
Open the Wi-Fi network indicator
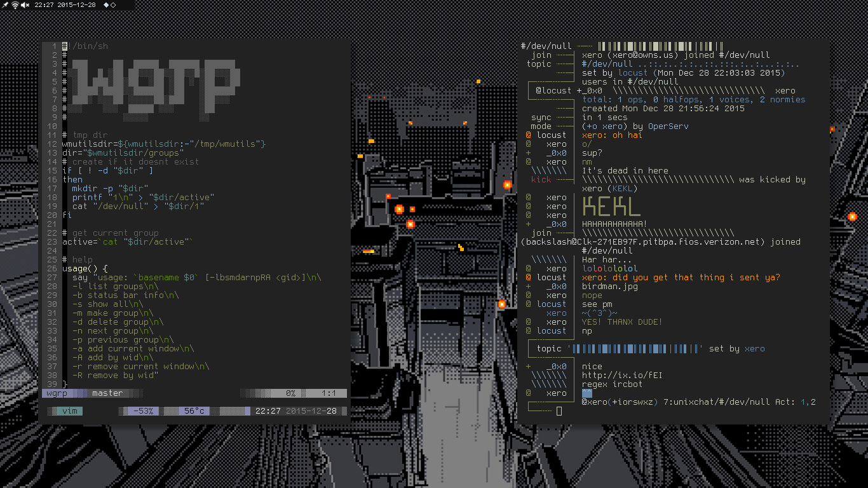tap(15, 5)
